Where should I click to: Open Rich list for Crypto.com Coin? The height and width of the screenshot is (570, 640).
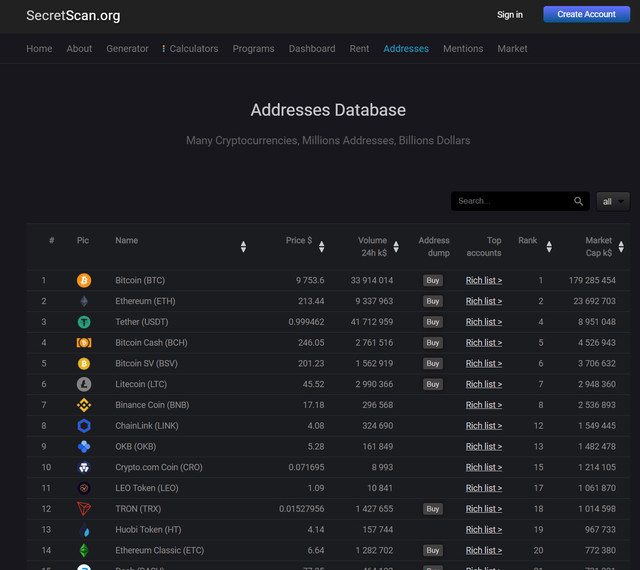coord(484,467)
